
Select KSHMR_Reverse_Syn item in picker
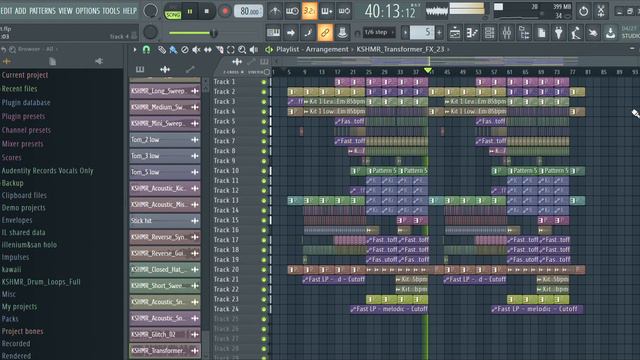point(165,237)
